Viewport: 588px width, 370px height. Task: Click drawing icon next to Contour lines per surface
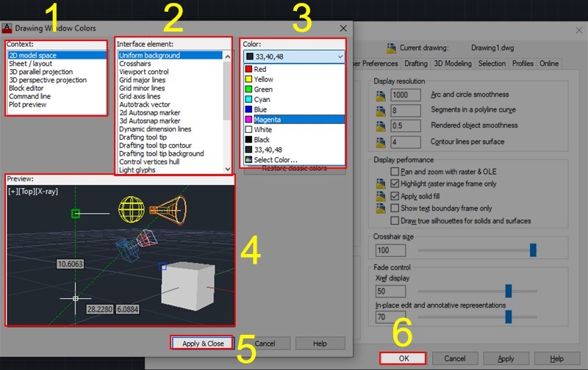381,142
